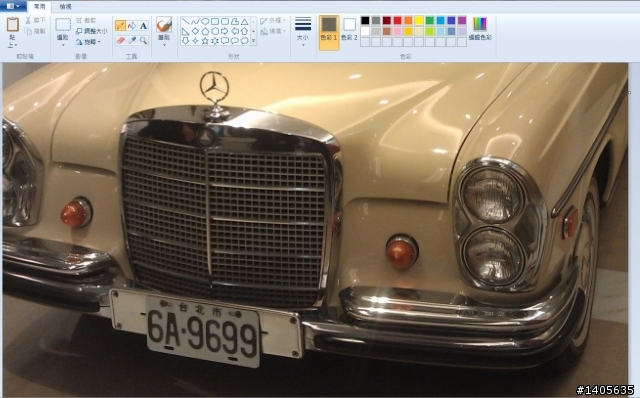Viewport: 640px width, 398px height.
Task: Pick the pink color swatch
Action: [398, 31]
